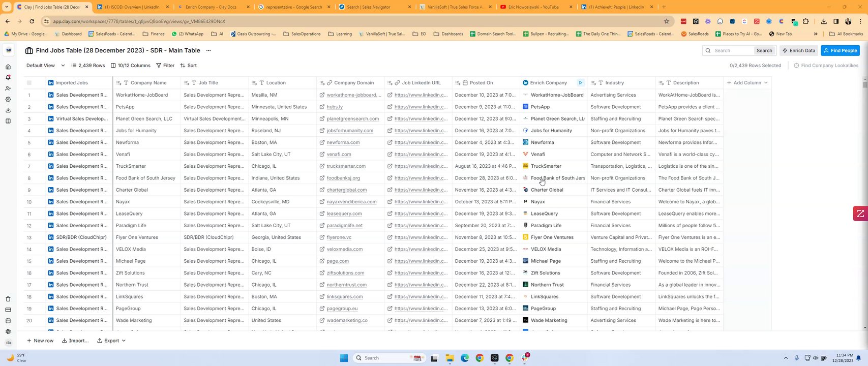The width and height of the screenshot is (868, 366).
Task: Click the Company Name column header
Action: click(x=148, y=83)
